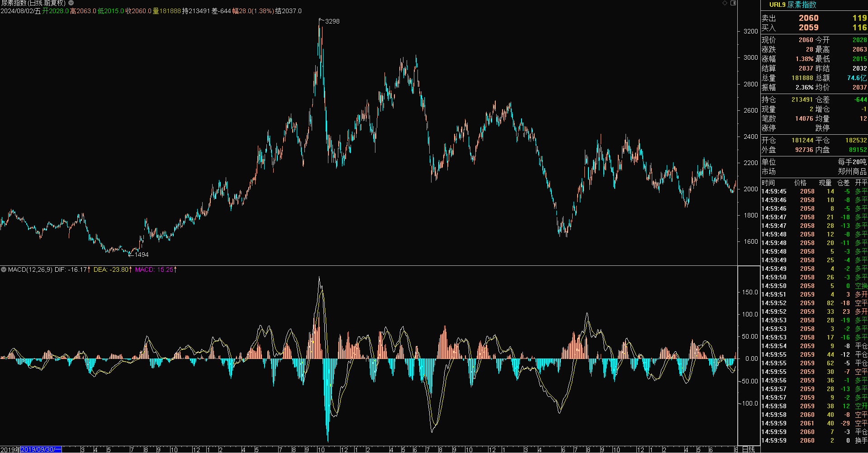Click the DEA: -23.80 value
The width and height of the screenshot is (868, 453).
click(111, 269)
